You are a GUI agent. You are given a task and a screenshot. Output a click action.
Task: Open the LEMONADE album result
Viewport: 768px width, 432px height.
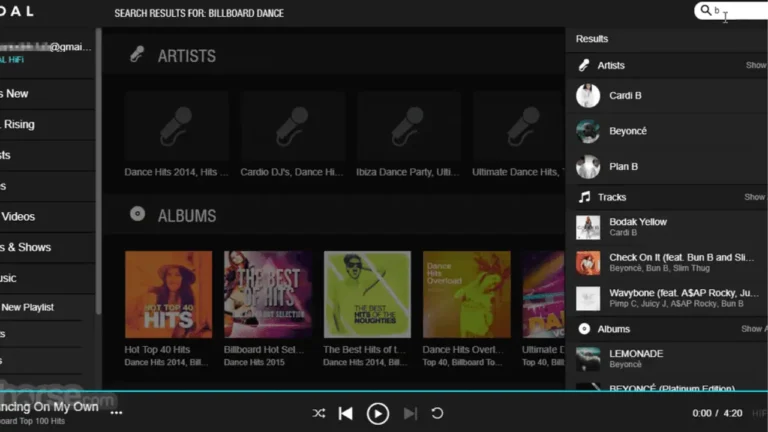pos(667,359)
